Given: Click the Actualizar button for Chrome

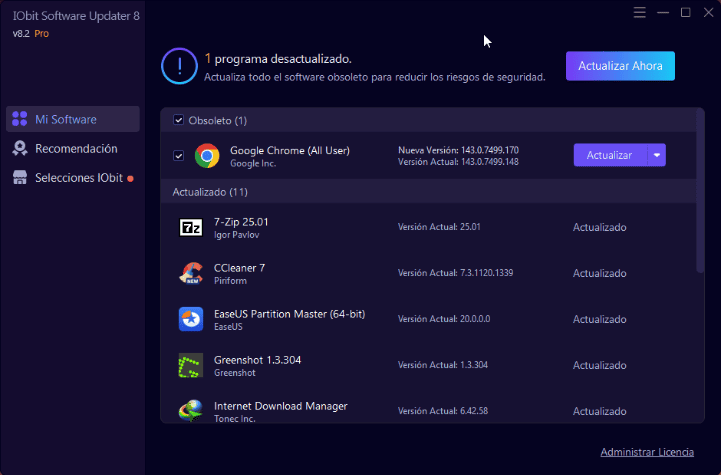Looking at the screenshot, I should point(610,155).
